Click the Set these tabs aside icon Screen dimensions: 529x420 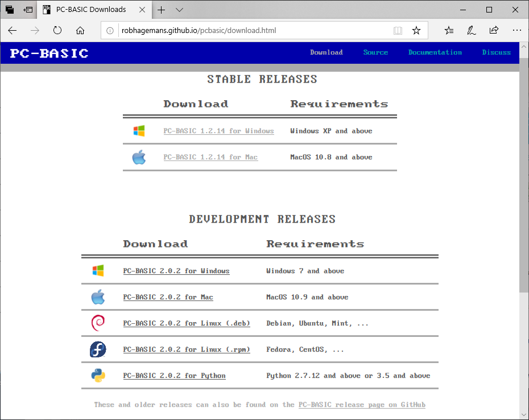pos(28,10)
